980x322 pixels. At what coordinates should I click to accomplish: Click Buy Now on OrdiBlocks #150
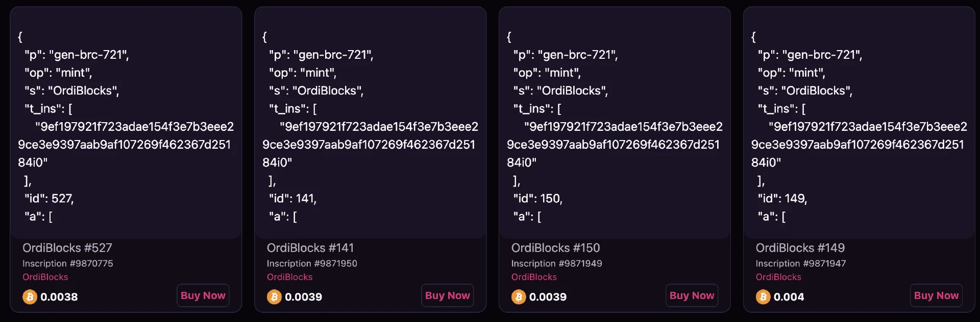692,295
